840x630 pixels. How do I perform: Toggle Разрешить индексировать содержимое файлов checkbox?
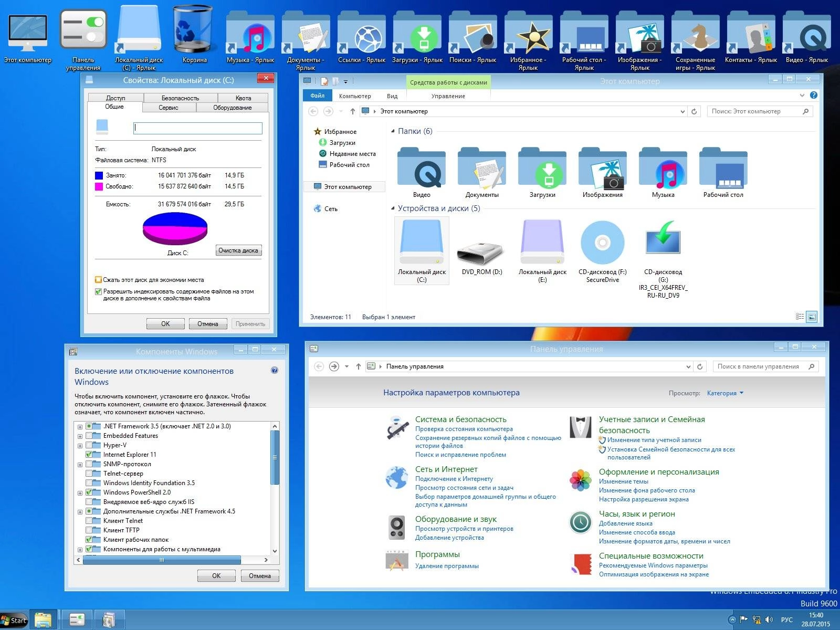98,291
